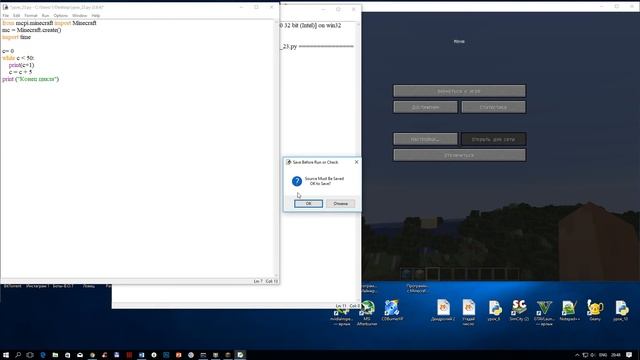The width and height of the screenshot is (640, 360).
Task: Select the урок_10 Python file icon
Action: tap(621, 310)
